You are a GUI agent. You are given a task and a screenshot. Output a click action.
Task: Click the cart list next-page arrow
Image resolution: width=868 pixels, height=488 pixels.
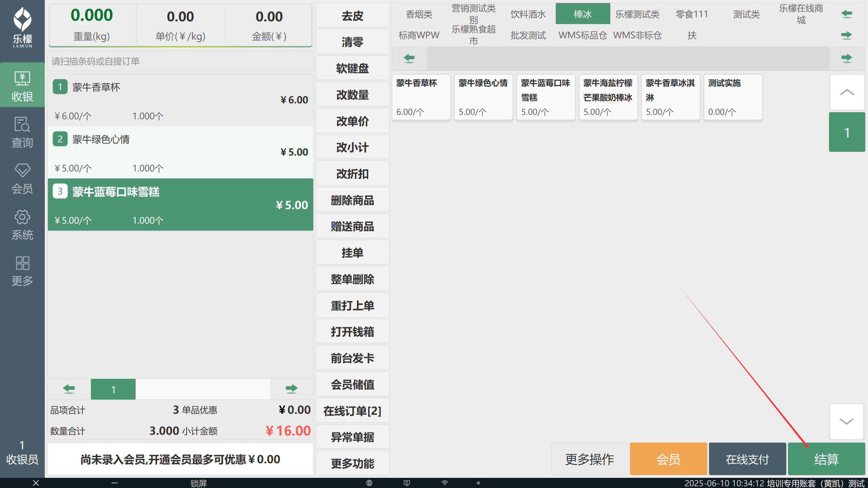tap(291, 389)
